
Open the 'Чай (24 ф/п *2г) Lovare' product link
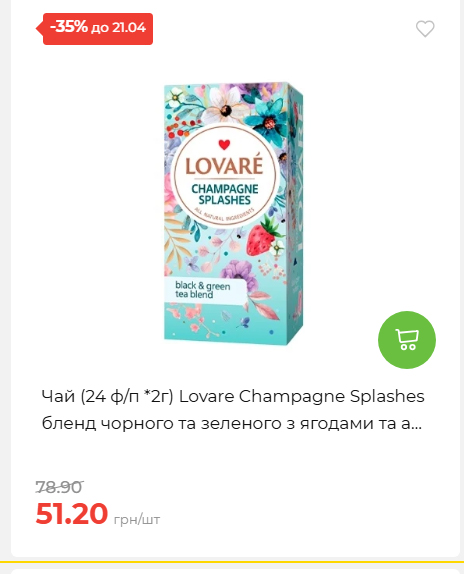[x=233, y=396]
